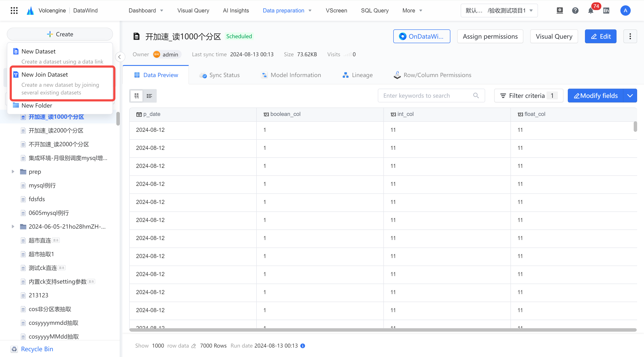Screen dimensions: 644x357
Task: Switch language with the En icon
Action: click(606, 11)
